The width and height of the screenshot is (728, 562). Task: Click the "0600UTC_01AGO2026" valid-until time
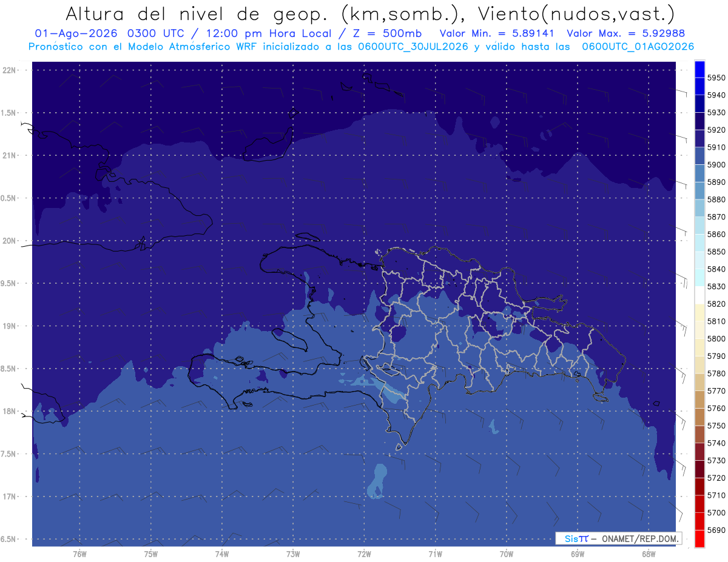pos(638,47)
